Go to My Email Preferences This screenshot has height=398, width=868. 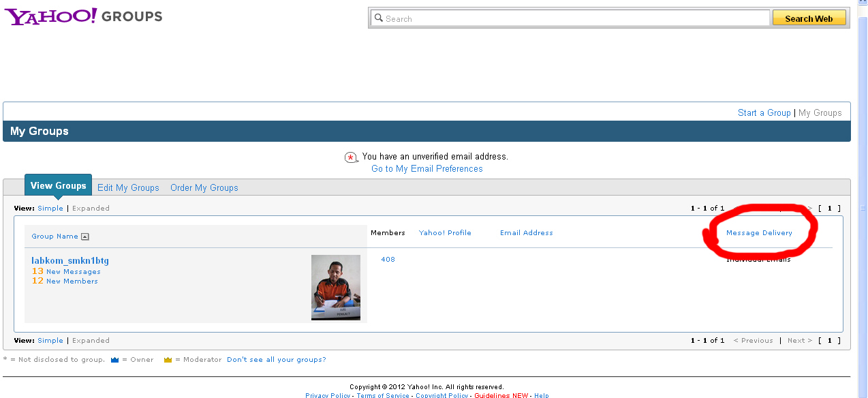(427, 168)
